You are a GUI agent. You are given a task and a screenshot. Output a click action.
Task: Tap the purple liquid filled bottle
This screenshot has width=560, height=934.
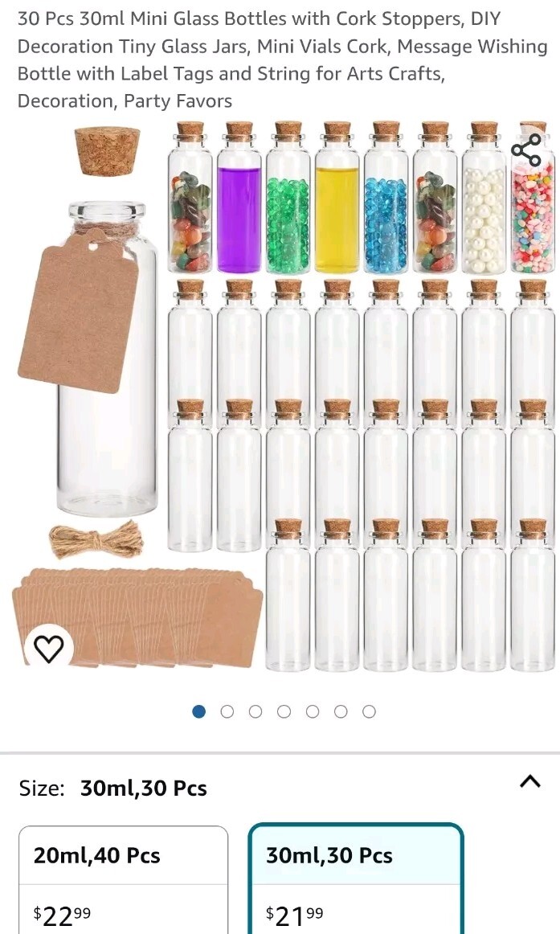pos(239,198)
